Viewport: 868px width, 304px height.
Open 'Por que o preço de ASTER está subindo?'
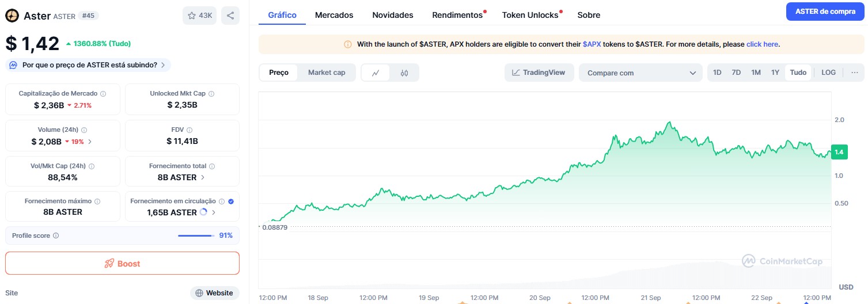point(89,65)
